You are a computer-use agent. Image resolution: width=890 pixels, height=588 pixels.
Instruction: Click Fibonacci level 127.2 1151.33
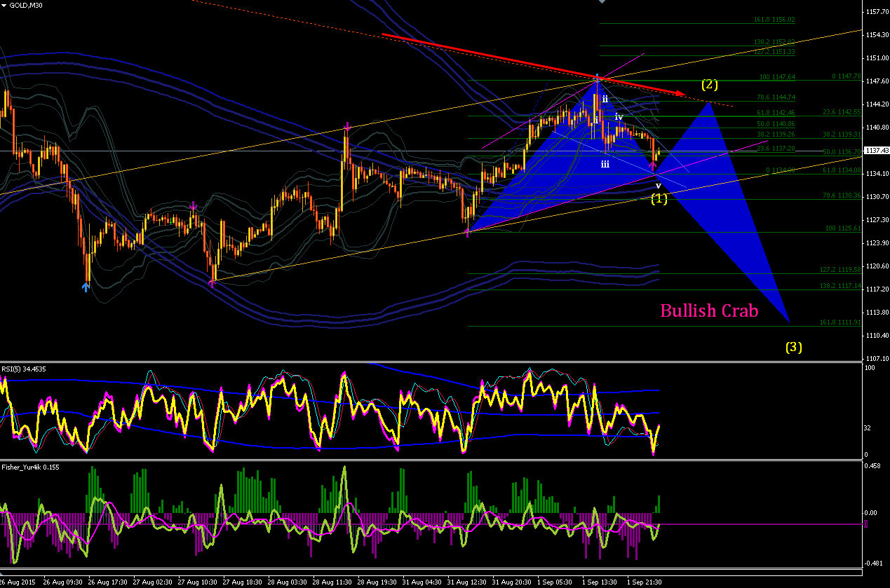(x=774, y=52)
